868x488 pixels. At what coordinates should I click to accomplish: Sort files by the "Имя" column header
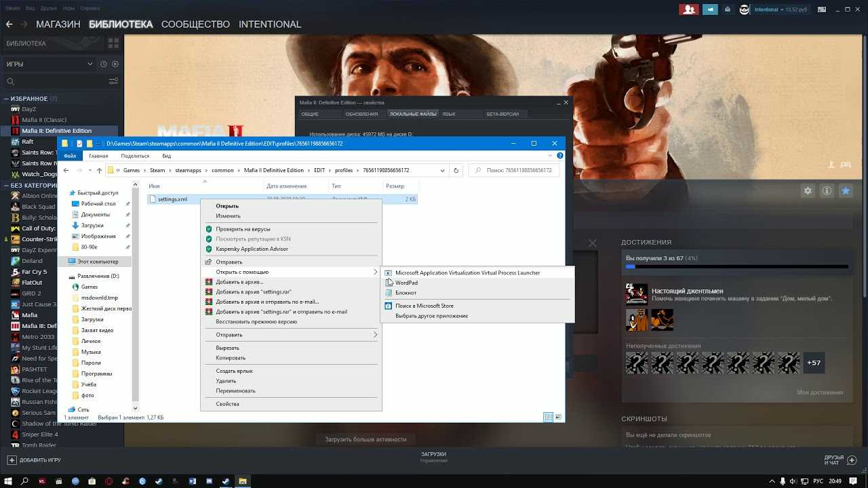click(x=204, y=186)
